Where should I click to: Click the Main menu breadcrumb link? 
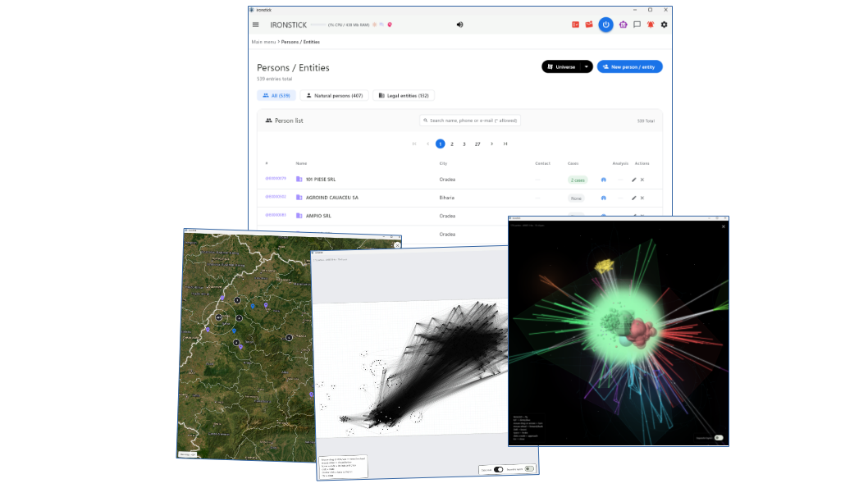point(263,42)
